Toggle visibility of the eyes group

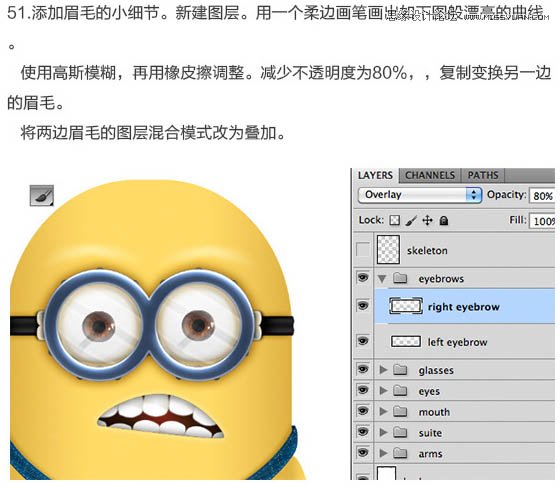coord(363,390)
